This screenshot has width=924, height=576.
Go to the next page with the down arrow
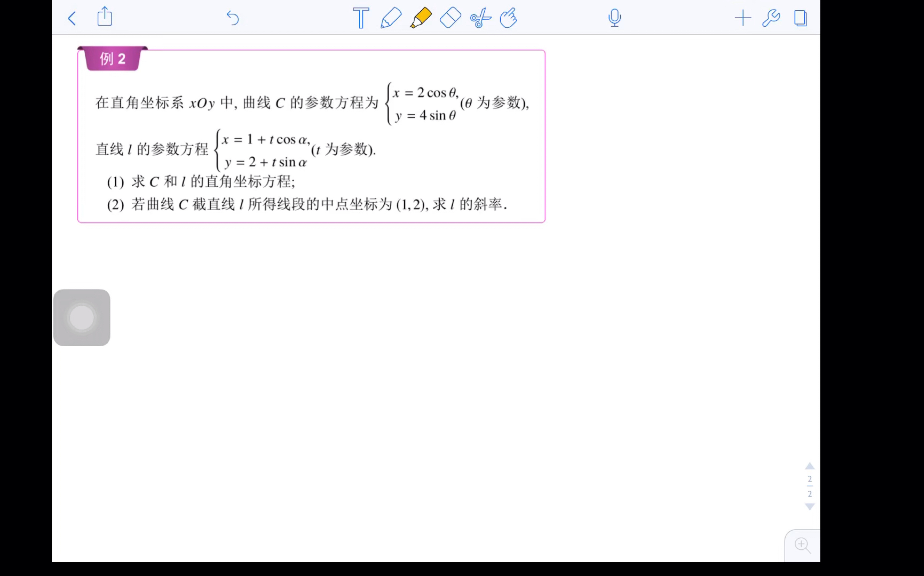810,507
